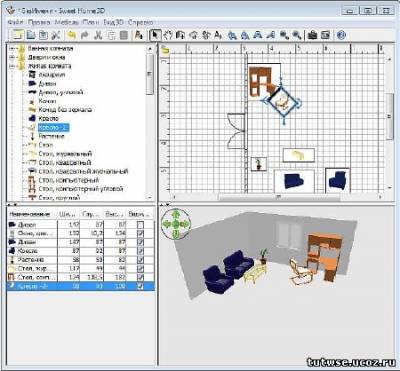The image size is (400, 371).
Task: Uncheck visibility for the Кресло row
Action: (140, 251)
